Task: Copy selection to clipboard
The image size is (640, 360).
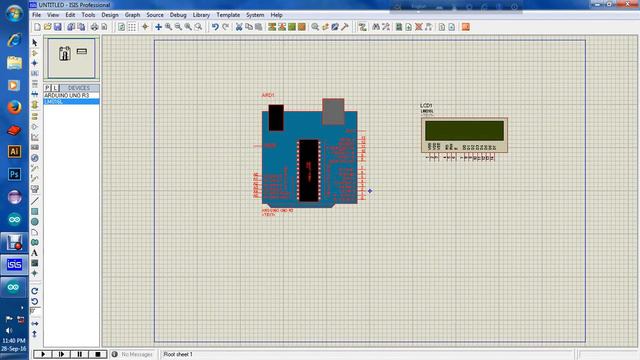Action: 249,27
